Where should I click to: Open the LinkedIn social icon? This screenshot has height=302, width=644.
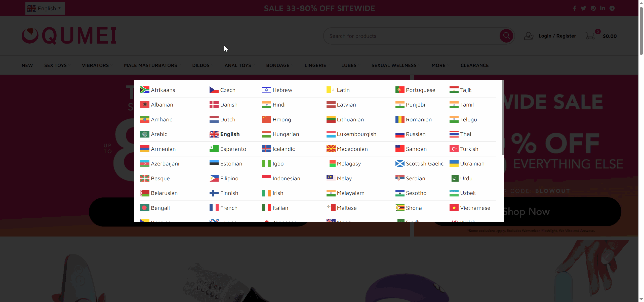(x=602, y=8)
